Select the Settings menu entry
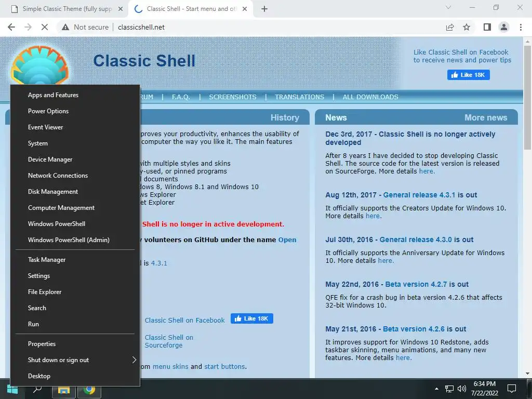Image resolution: width=532 pixels, height=399 pixels. tap(75, 276)
